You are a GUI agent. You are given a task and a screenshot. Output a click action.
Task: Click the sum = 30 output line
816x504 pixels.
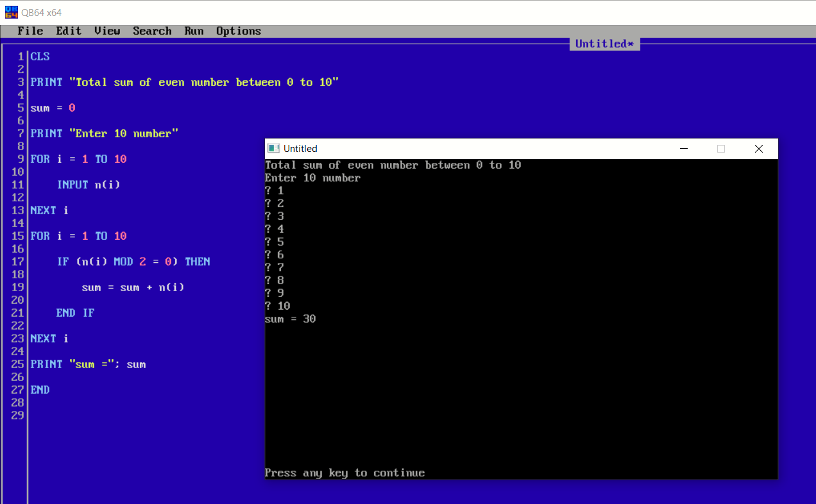[290, 319]
